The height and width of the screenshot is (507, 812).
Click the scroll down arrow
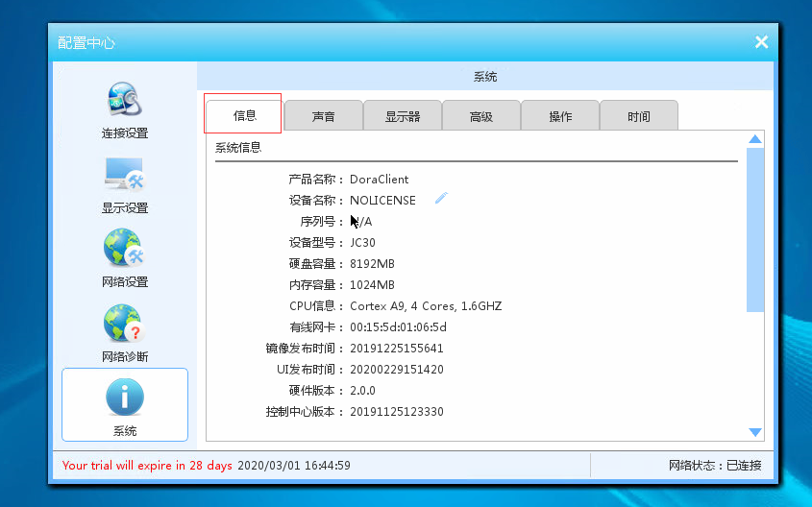tap(755, 433)
